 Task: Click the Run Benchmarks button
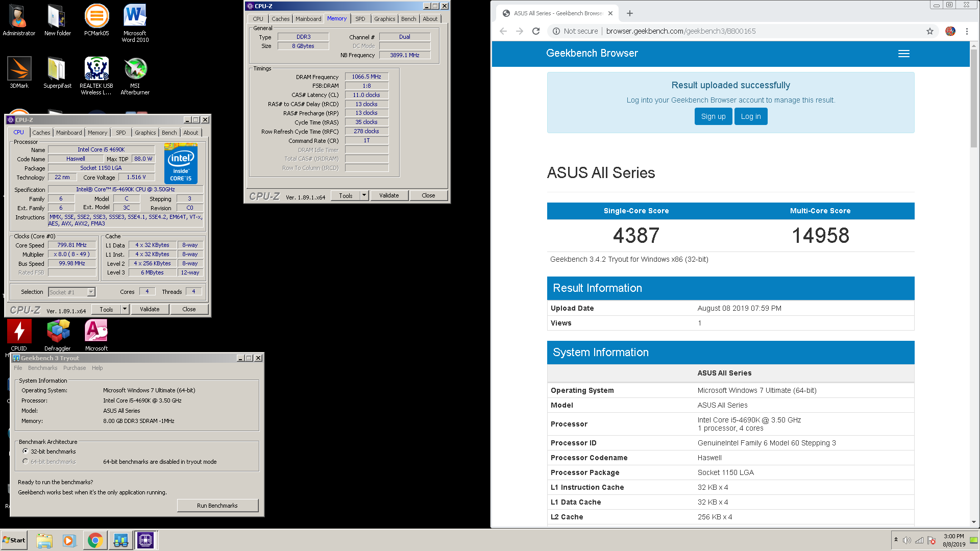point(217,506)
